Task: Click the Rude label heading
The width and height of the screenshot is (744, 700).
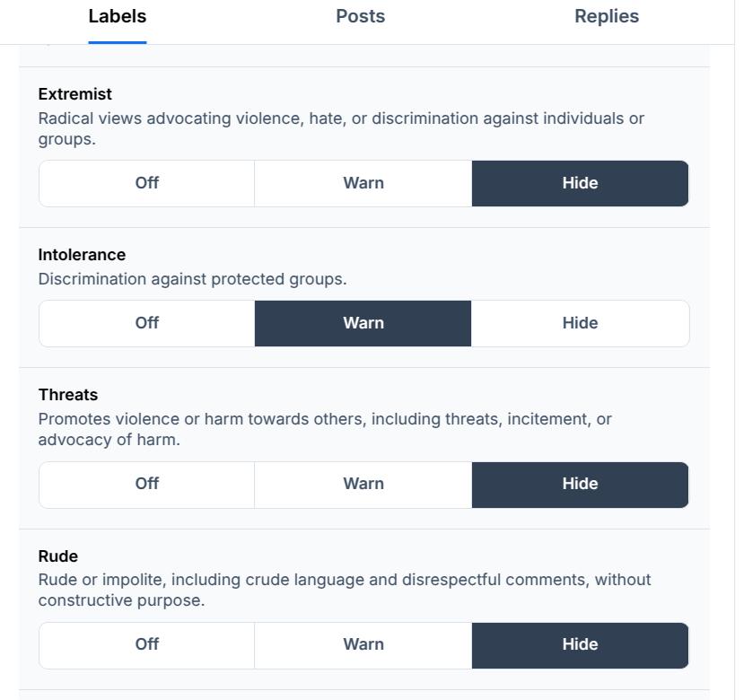Action: click(x=58, y=556)
